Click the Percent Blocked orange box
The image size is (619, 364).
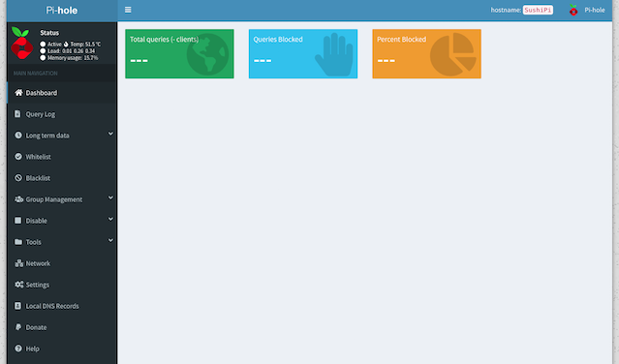click(x=427, y=53)
